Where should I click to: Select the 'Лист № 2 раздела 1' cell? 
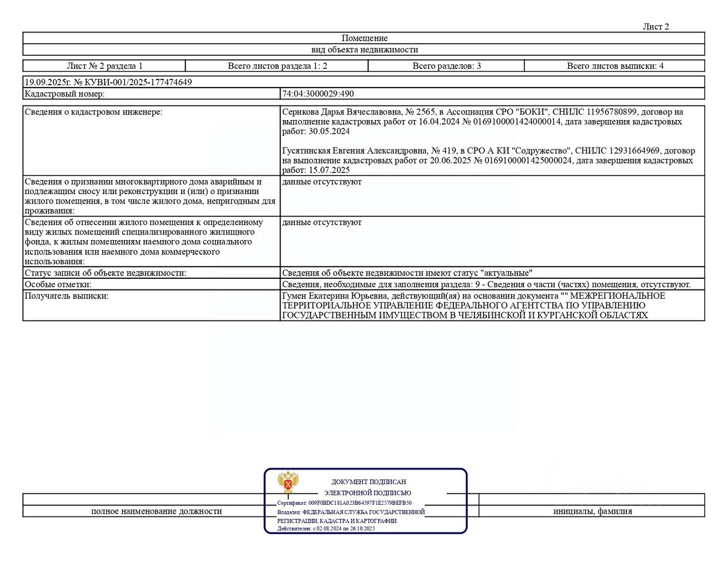105,66
